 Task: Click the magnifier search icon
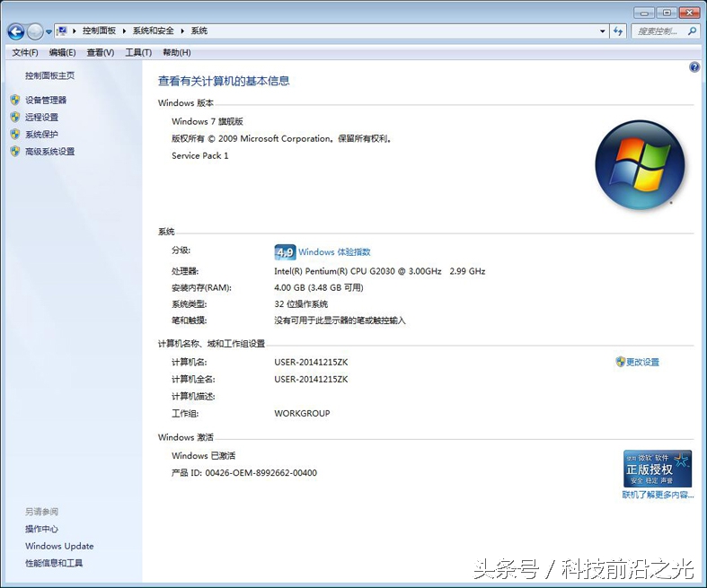tap(692, 31)
